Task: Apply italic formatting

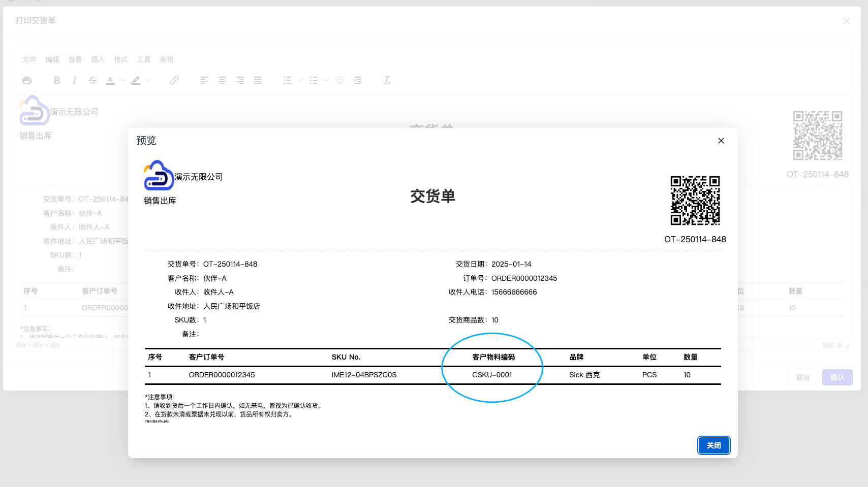Action: (x=75, y=80)
